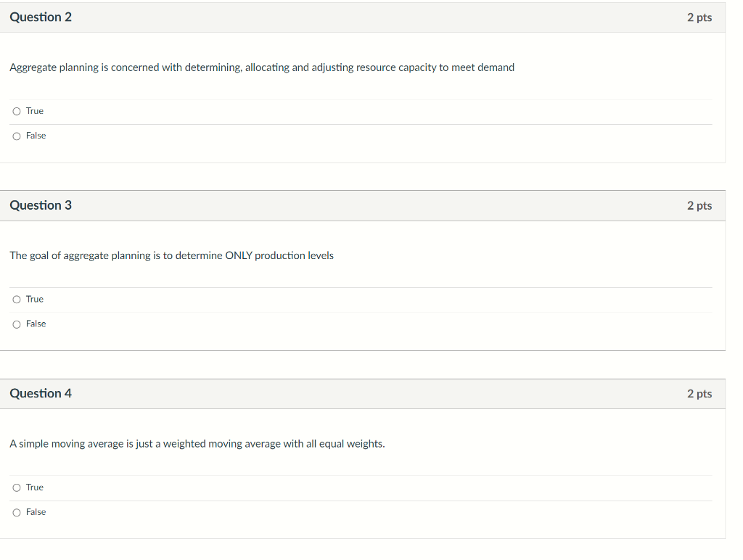Click the False answer label in Question 3
The height and width of the screenshot is (560, 743).
tap(37, 324)
